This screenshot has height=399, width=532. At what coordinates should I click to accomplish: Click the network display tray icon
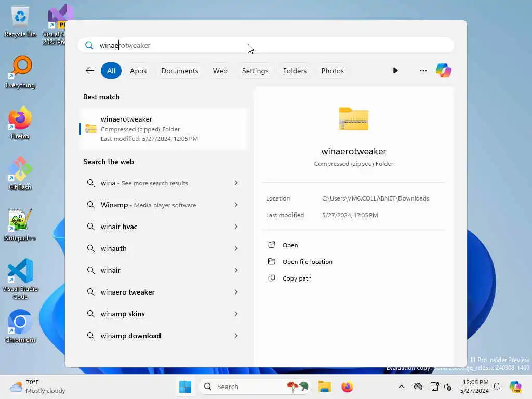coord(434,387)
